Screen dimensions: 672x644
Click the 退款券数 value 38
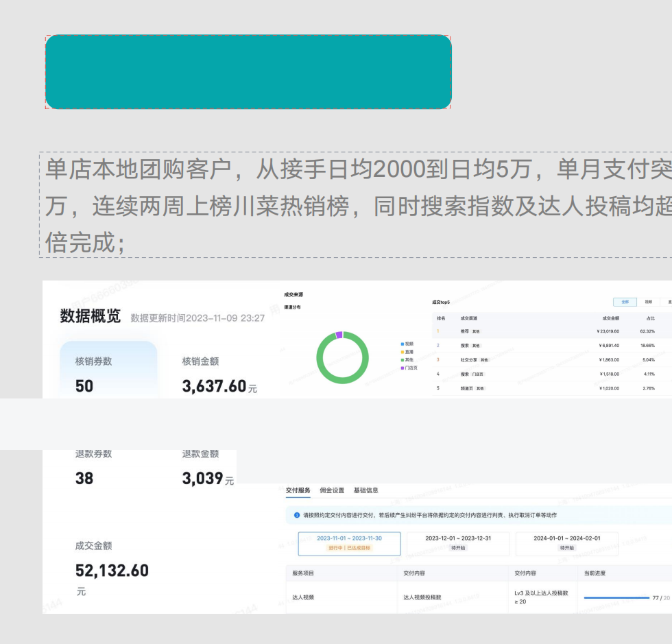click(84, 478)
